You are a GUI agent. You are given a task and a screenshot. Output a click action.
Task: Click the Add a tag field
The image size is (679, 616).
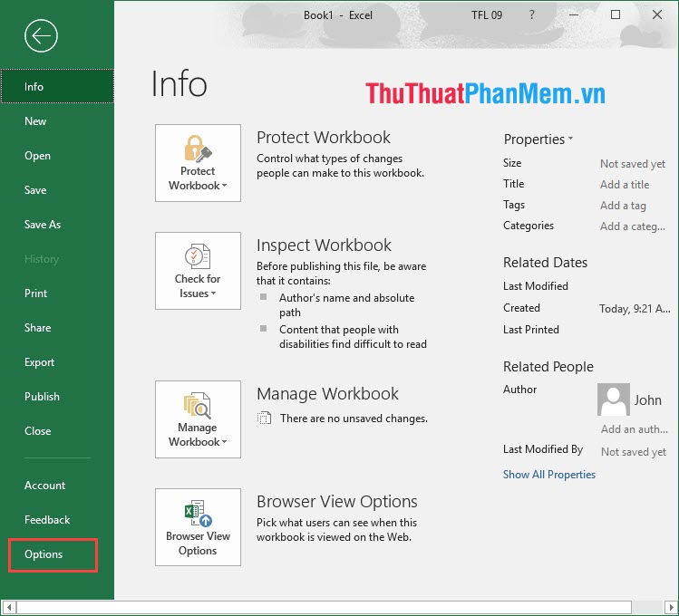[x=623, y=206]
